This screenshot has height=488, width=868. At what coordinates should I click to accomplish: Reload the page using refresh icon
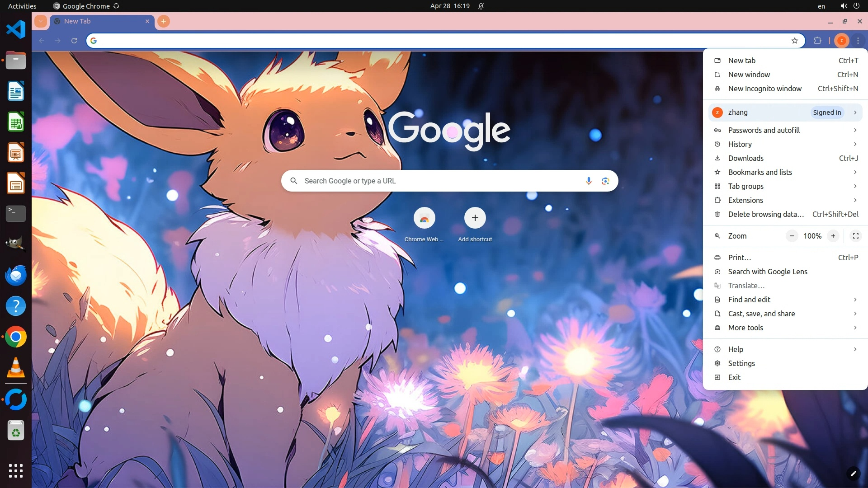pyautogui.click(x=74, y=41)
